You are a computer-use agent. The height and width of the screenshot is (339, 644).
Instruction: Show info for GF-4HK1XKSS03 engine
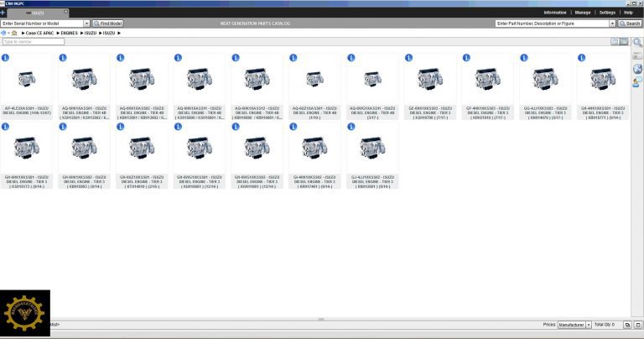coord(466,58)
